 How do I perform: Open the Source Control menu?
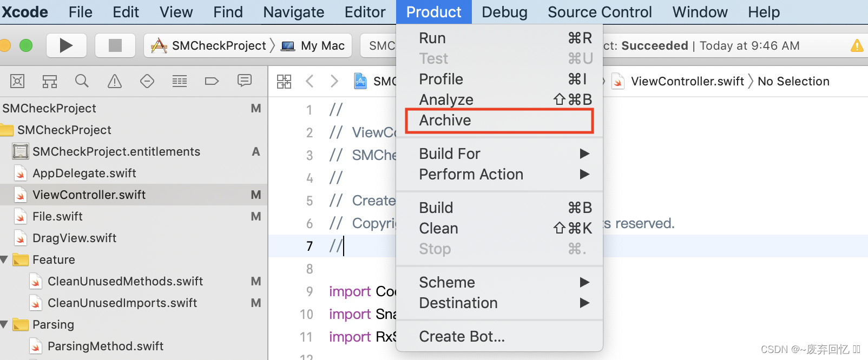click(x=600, y=12)
